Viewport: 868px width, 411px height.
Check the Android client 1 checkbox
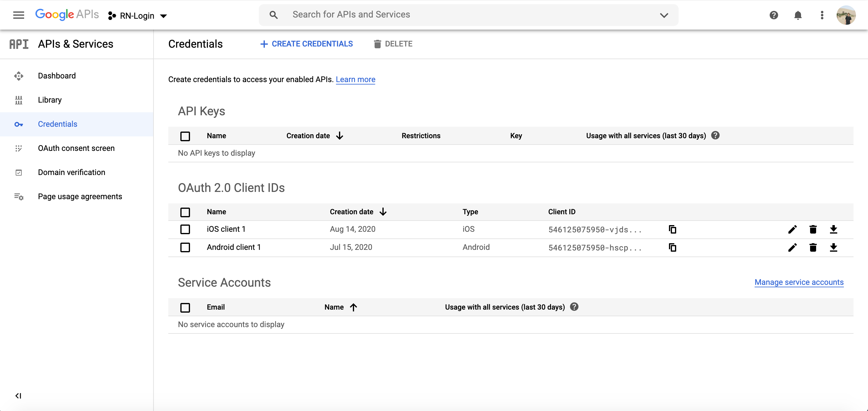click(x=185, y=247)
